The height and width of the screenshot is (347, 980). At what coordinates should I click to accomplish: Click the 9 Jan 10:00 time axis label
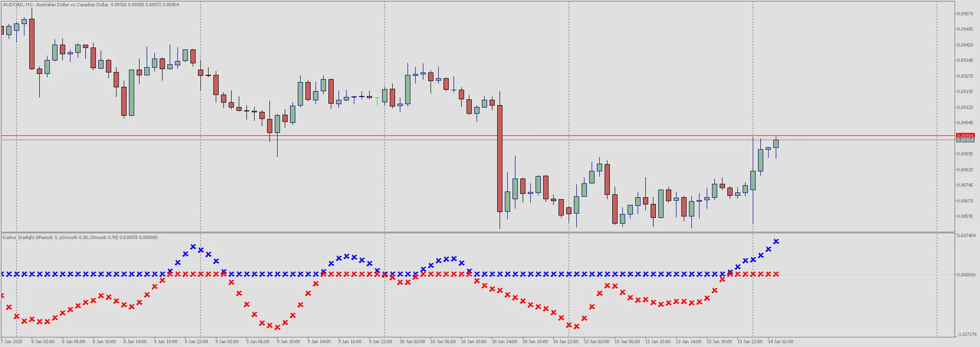coord(289,342)
